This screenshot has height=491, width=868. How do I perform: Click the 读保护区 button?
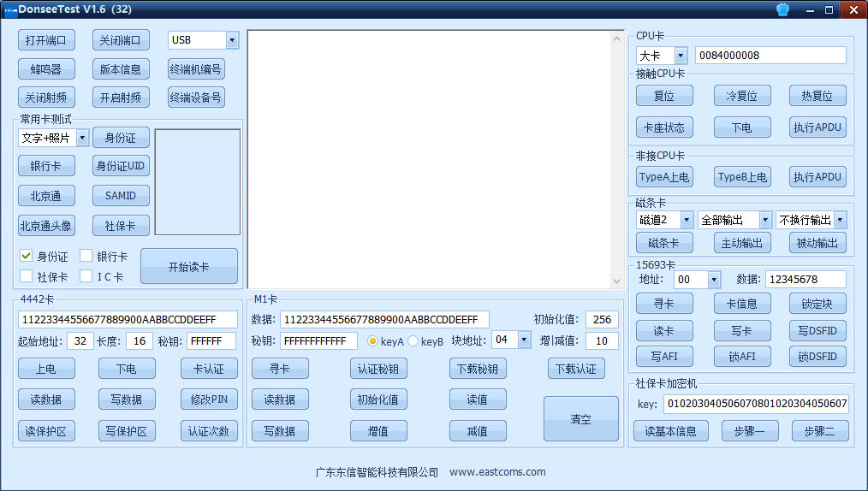click(x=46, y=431)
